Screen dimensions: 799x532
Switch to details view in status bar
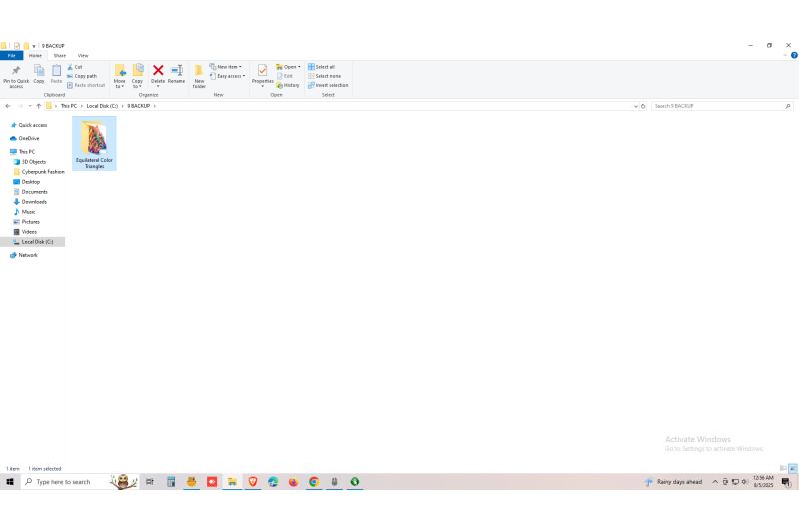tap(783, 468)
